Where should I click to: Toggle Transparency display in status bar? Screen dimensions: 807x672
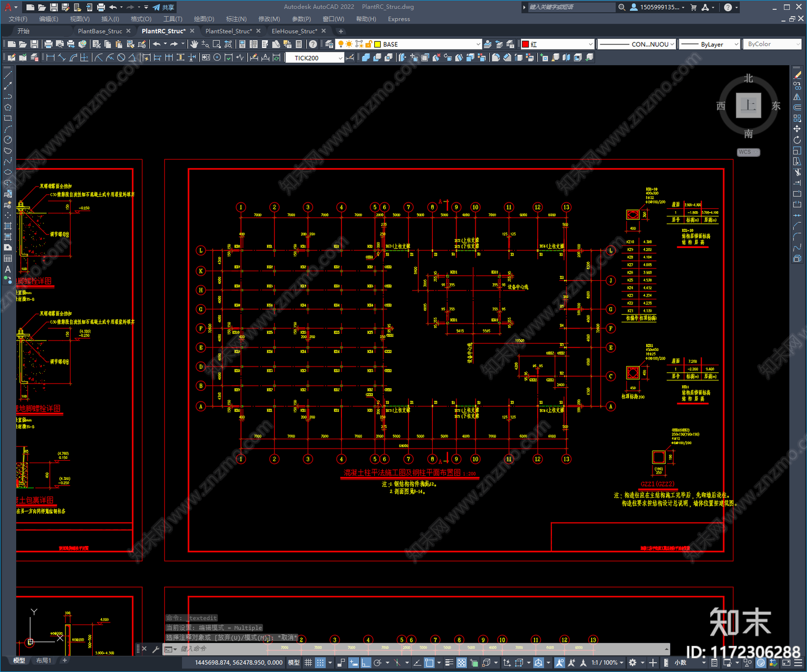pyautogui.click(x=462, y=662)
